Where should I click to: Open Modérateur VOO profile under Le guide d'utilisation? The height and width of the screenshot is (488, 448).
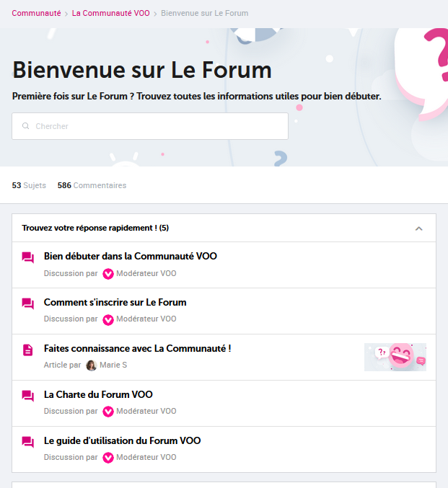pyautogui.click(x=146, y=457)
